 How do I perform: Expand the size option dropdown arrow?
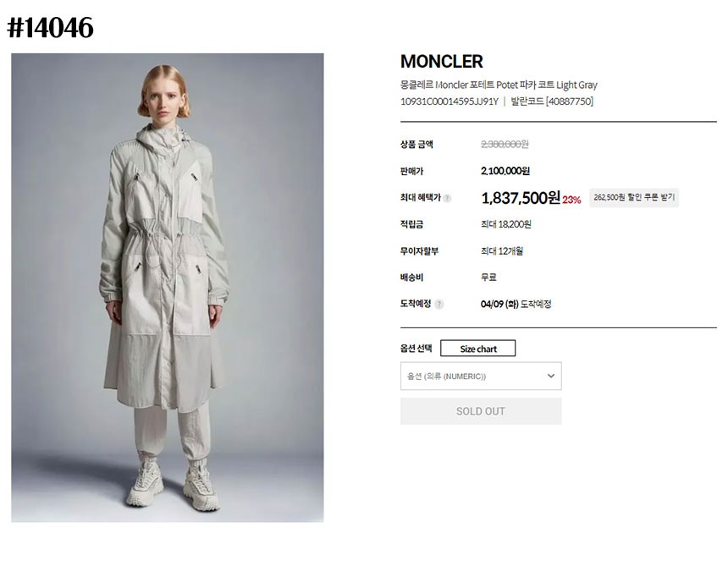[x=550, y=376]
